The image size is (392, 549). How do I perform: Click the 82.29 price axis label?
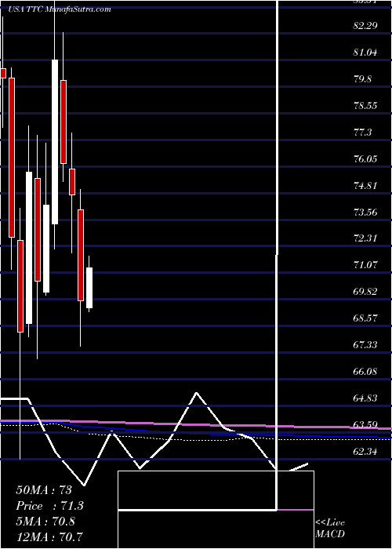(365, 26)
